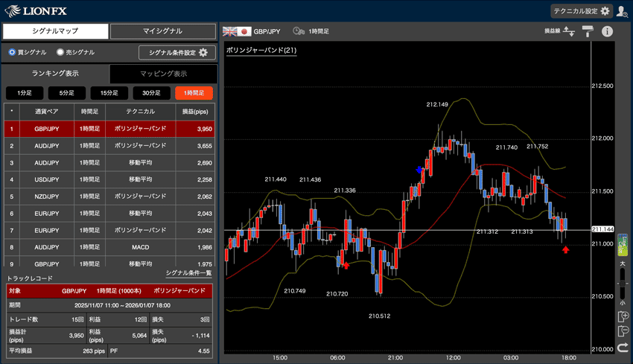Viewport: 633px width, 364px height.
Task: Select rank 6 EUR/JPY 移動平均 row
Action: click(x=109, y=214)
